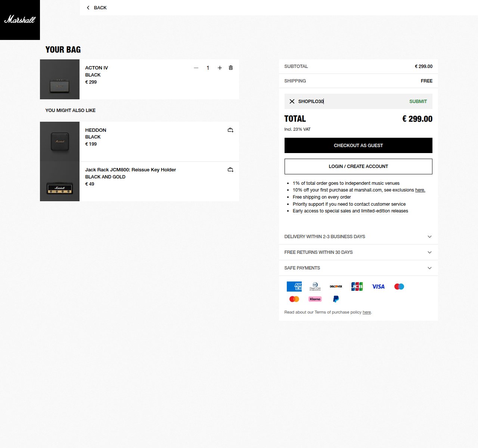Click the Jack Rack price € 49

point(90,184)
